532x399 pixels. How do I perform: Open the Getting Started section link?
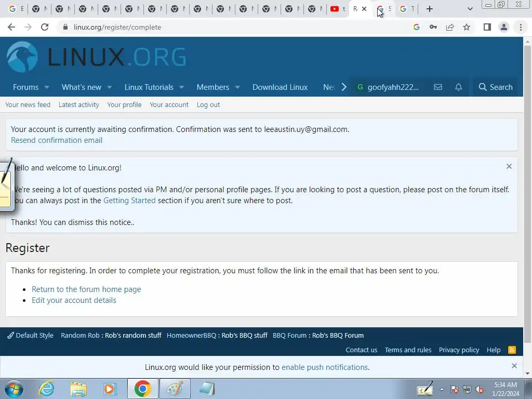pos(129,201)
